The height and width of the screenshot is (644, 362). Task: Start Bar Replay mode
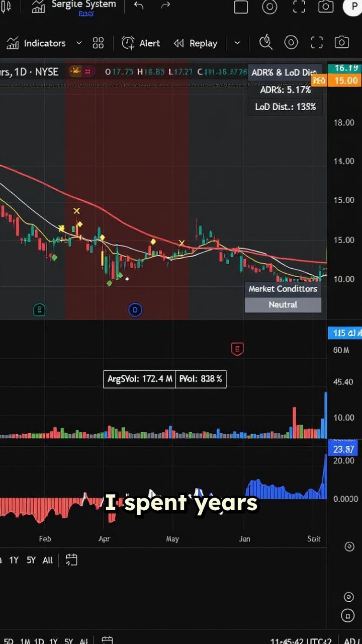tap(196, 43)
